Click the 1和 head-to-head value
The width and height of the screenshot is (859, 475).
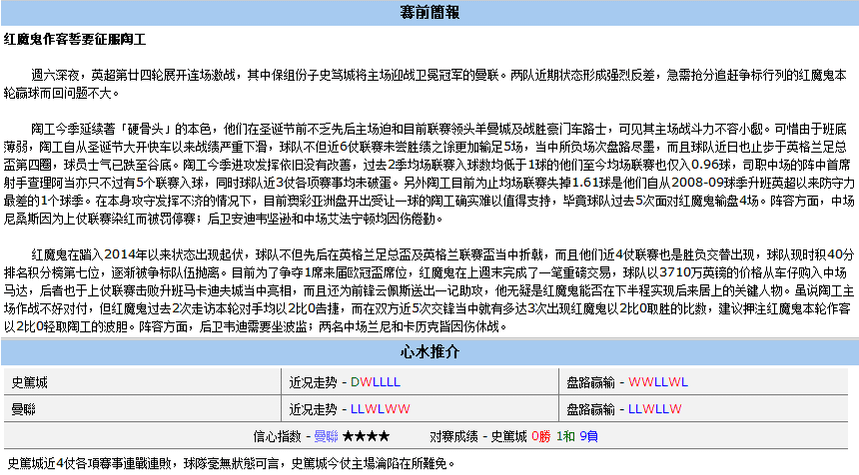point(565,436)
